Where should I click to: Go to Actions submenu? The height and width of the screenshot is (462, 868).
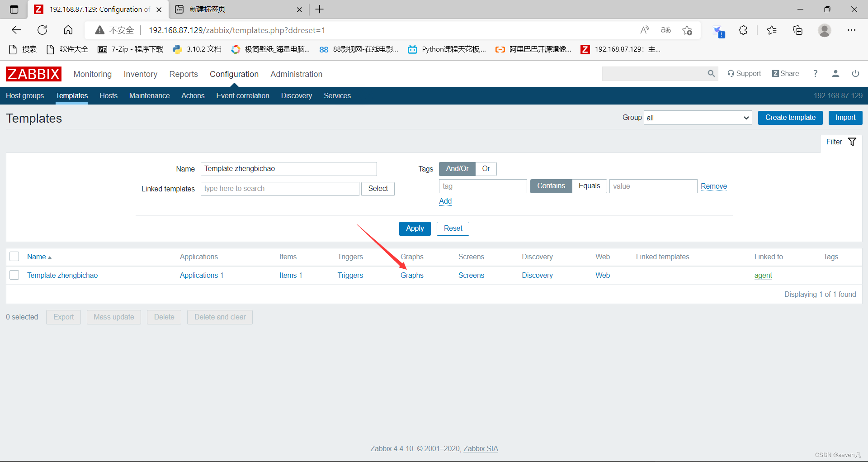coord(193,96)
